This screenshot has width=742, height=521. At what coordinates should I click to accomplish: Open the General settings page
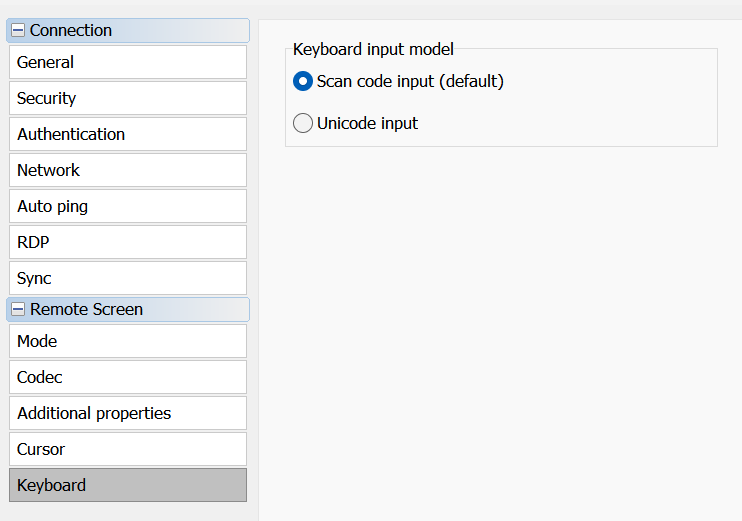(x=127, y=62)
